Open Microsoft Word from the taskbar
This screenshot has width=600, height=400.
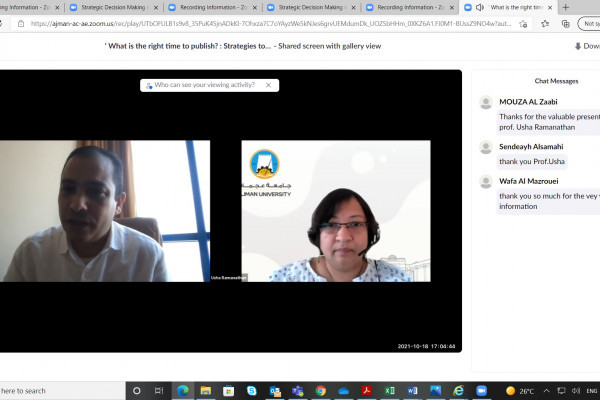[413, 390]
